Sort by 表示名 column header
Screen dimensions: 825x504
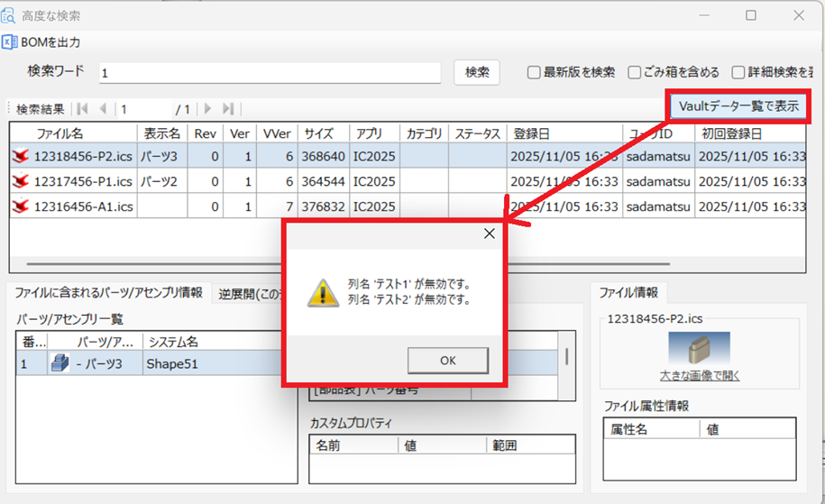(162, 133)
